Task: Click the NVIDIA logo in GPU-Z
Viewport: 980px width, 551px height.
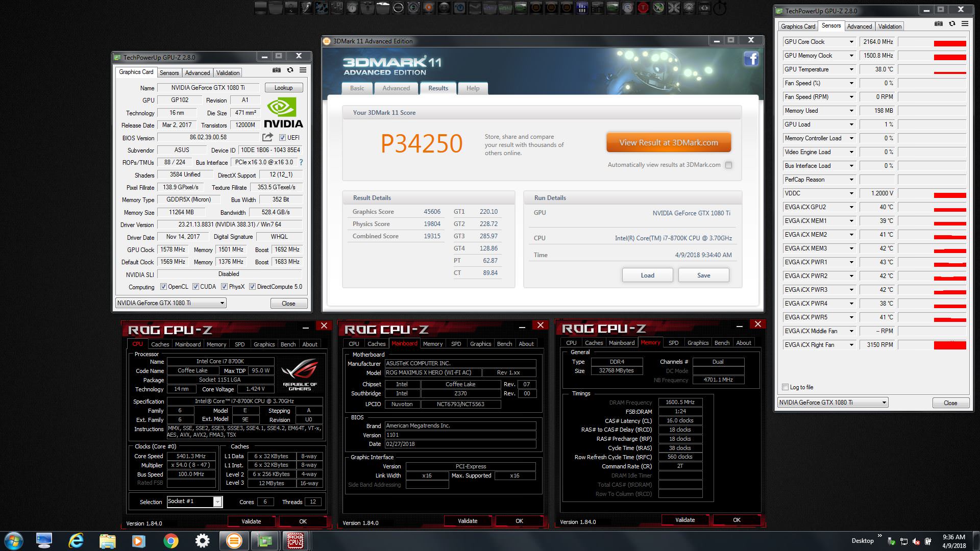Action: pyautogui.click(x=283, y=113)
